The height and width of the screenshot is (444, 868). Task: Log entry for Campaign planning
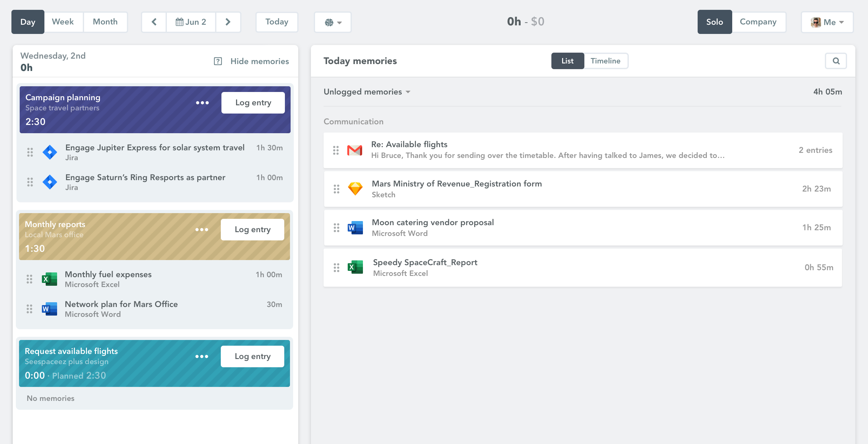[x=253, y=102]
